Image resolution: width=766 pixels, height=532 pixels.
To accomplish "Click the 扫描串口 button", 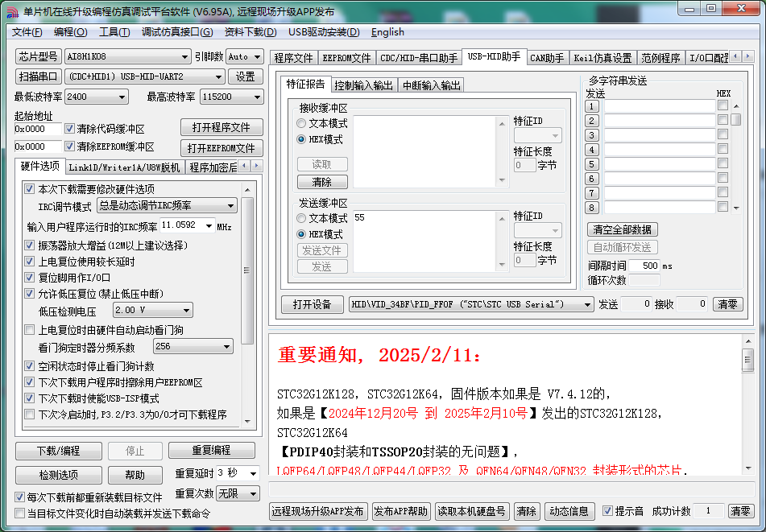I will point(39,76).
